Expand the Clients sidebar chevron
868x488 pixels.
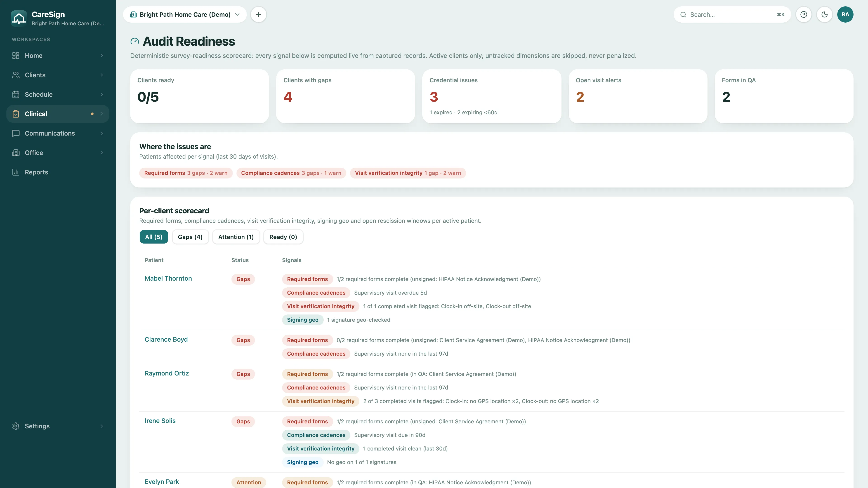pyautogui.click(x=102, y=75)
